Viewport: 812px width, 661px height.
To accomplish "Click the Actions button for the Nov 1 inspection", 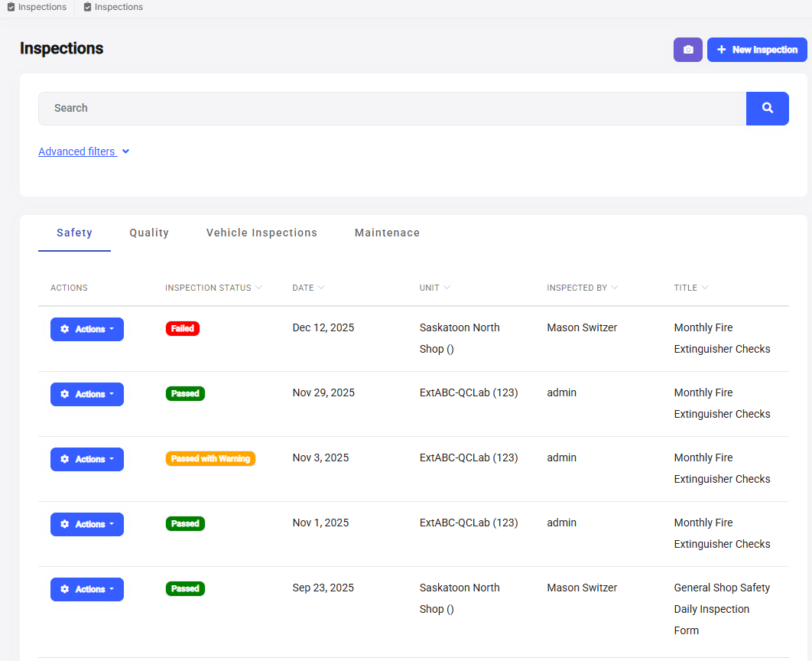I will pyautogui.click(x=86, y=524).
